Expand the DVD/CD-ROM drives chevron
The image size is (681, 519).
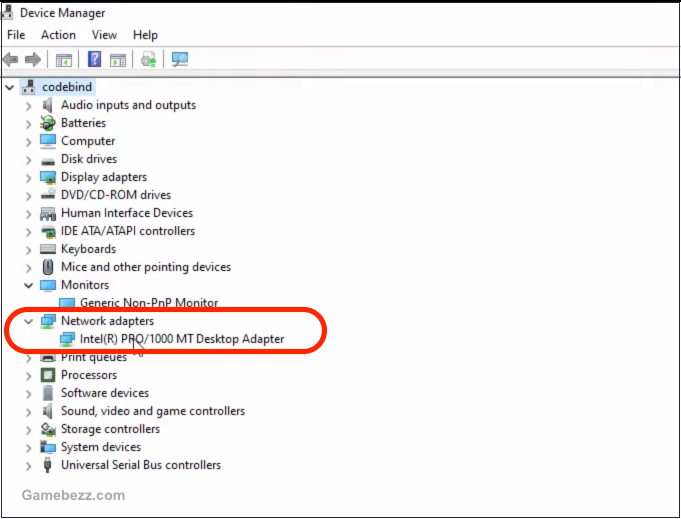[x=29, y=196]
